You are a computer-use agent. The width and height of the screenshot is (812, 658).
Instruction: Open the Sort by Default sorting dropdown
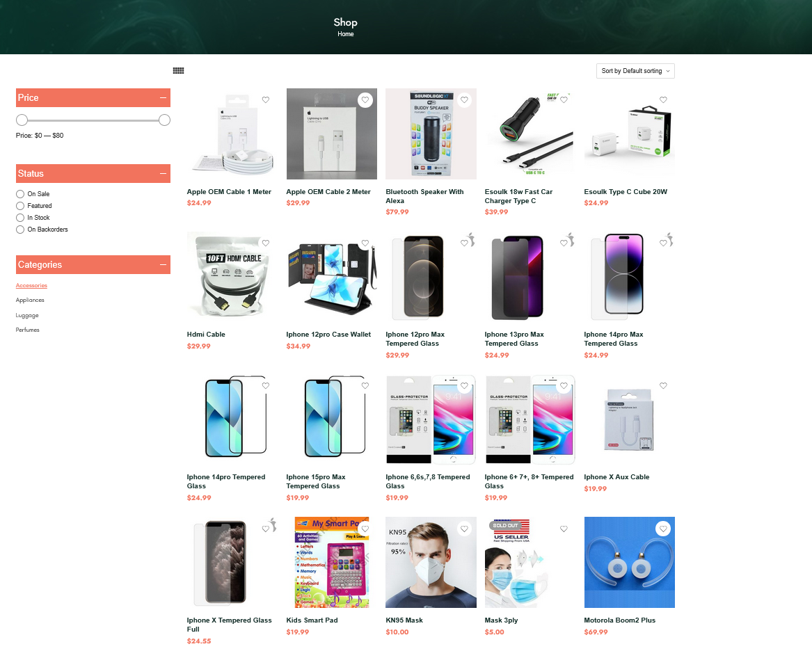(x=635, y=71)
